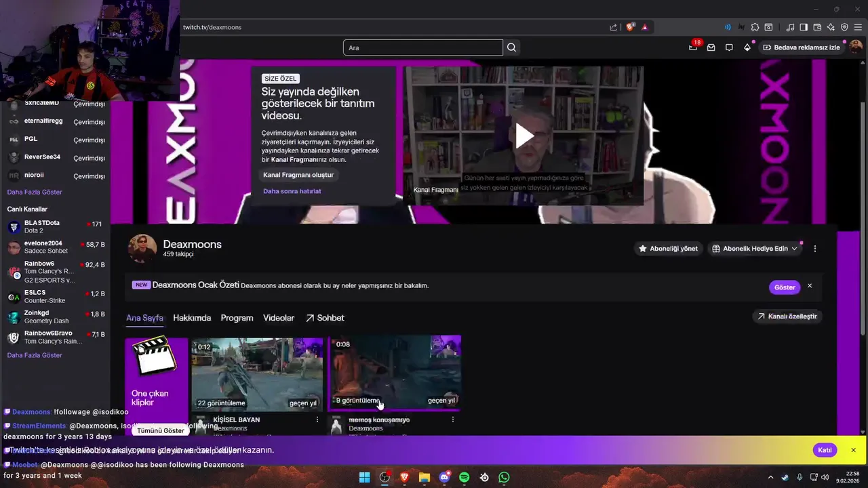Close the bottom purple sign-up banner
Screen dimensions: 868x488
click(853, 450)
